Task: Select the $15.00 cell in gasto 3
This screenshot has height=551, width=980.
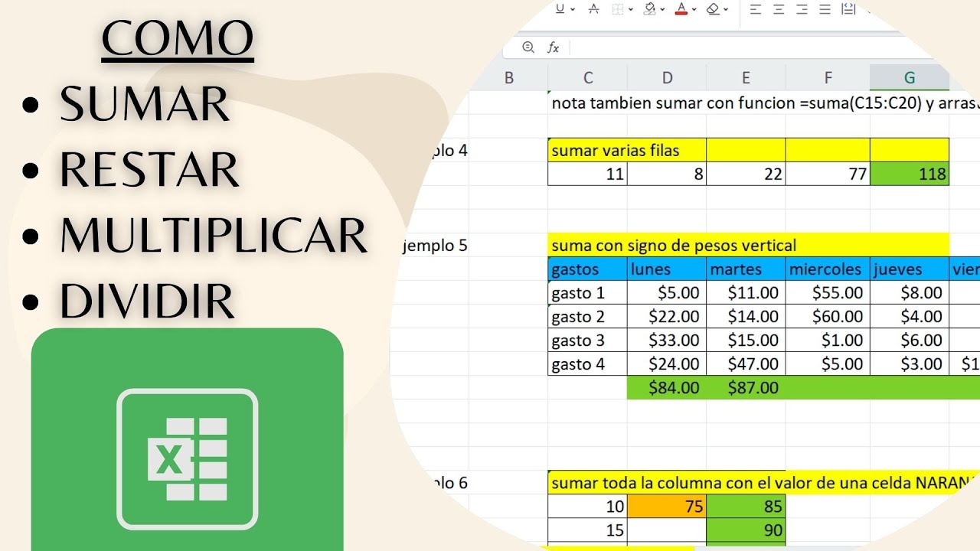Action: [746, 340]
